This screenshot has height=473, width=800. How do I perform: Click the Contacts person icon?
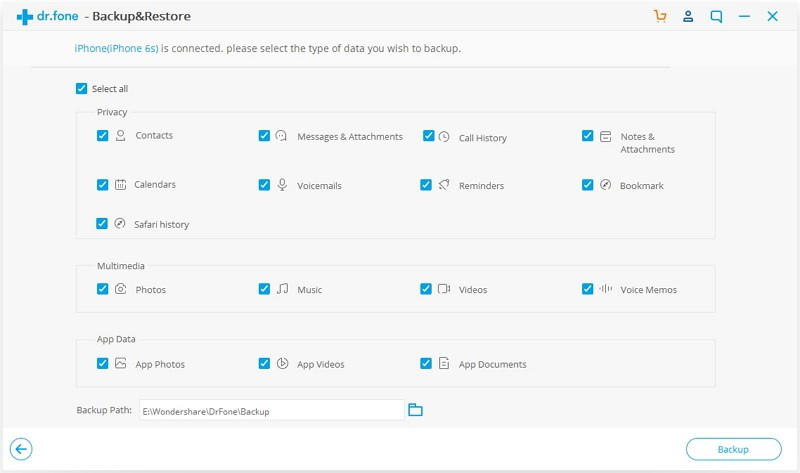(x=120, y=135)
